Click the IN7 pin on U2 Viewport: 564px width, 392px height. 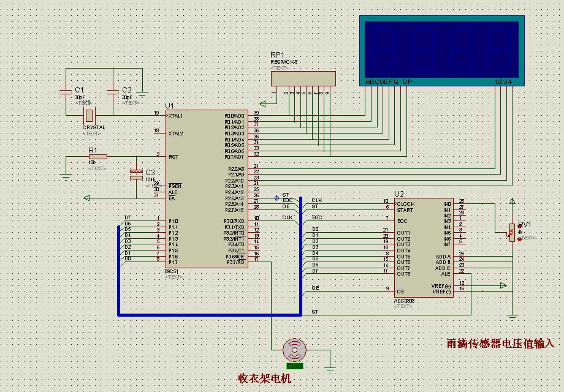click(447, 244)
